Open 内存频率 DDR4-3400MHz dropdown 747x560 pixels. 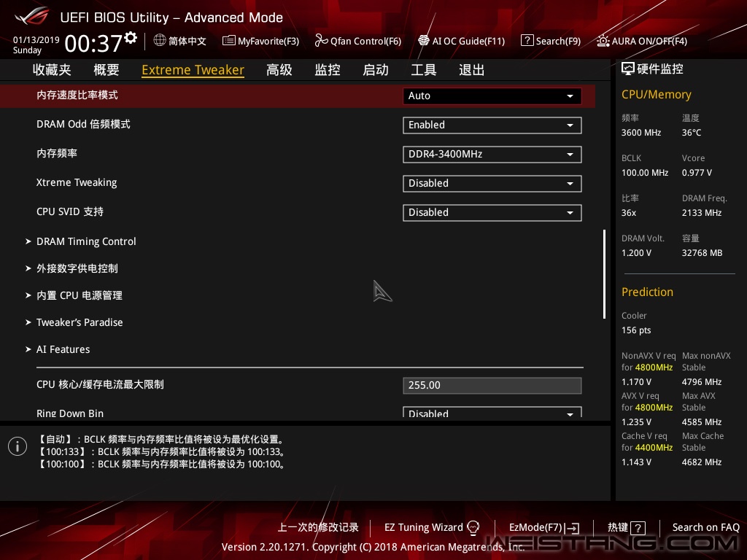[492, 155]
